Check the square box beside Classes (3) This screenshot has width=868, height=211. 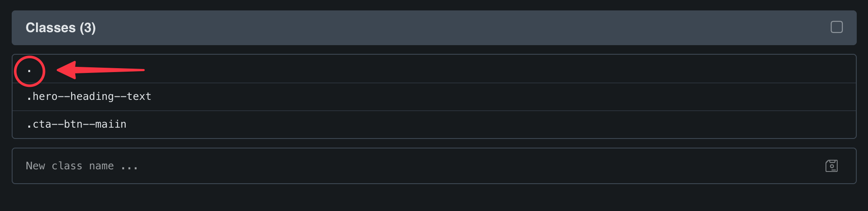[x=836, y=27]
